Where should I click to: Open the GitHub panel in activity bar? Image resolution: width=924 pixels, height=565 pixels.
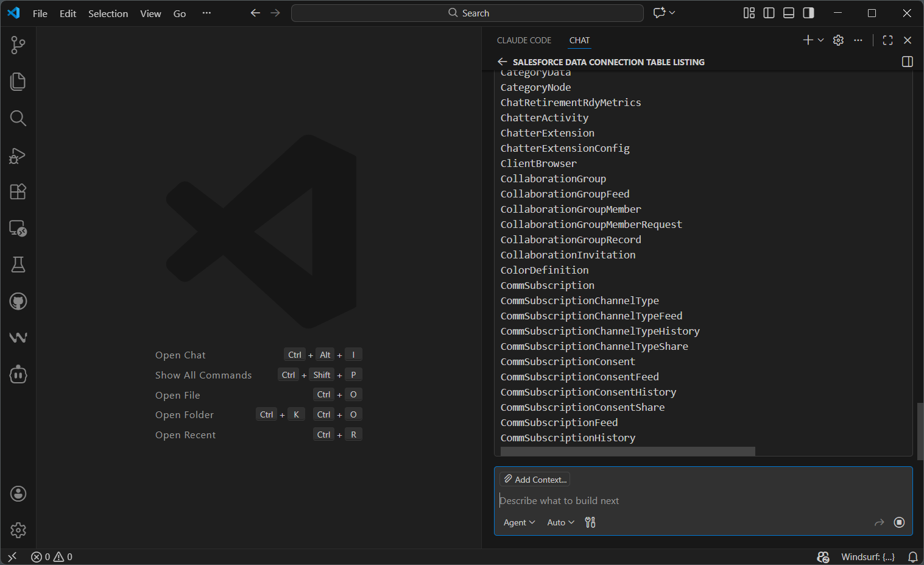point(18,301)
